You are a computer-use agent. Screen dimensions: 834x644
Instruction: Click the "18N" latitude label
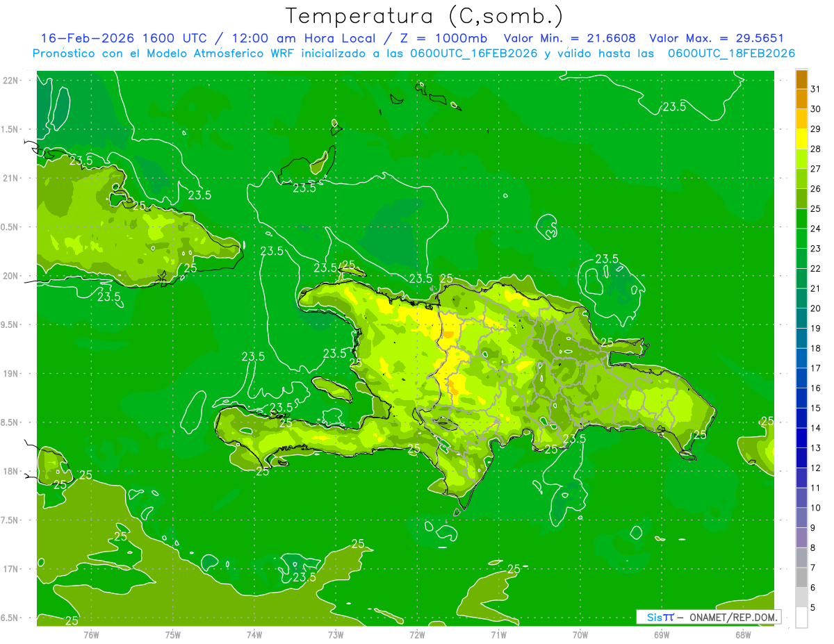(12, 471)
